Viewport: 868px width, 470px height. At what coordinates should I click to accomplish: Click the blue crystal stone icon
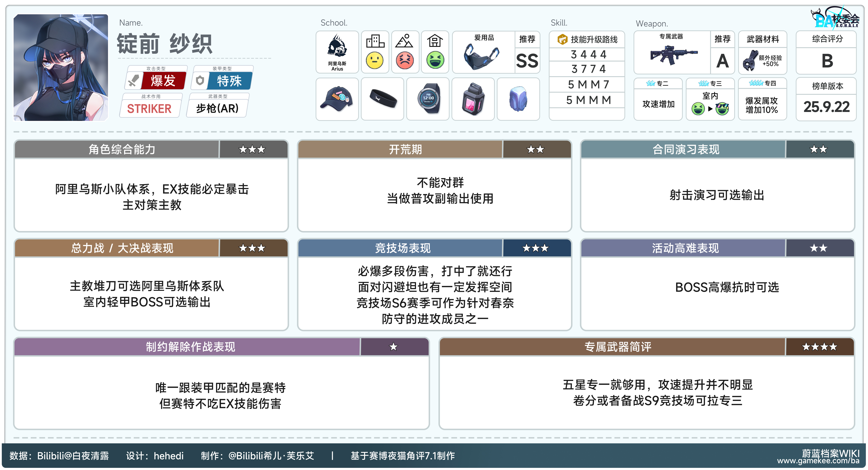coord(518,99)
